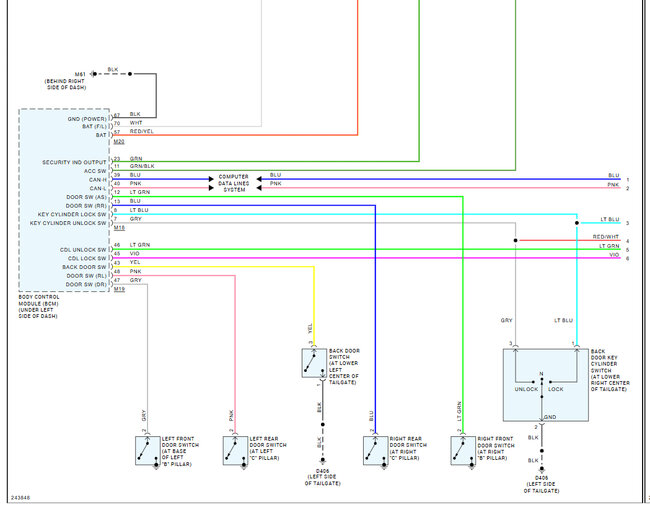The height and width of the screenshot is (510, 650).
Task: Click the GRN/BLK wire label at pin 11
Action: 142,166
